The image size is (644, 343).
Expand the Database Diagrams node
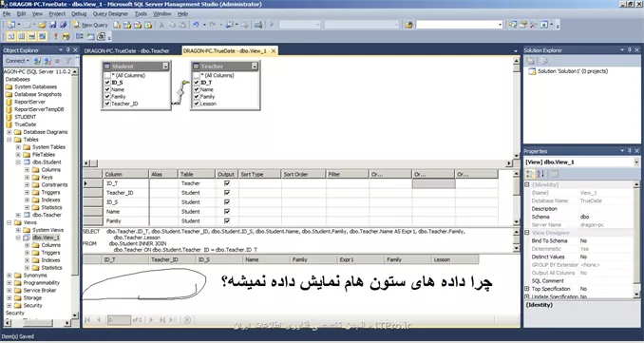[9, 132]
